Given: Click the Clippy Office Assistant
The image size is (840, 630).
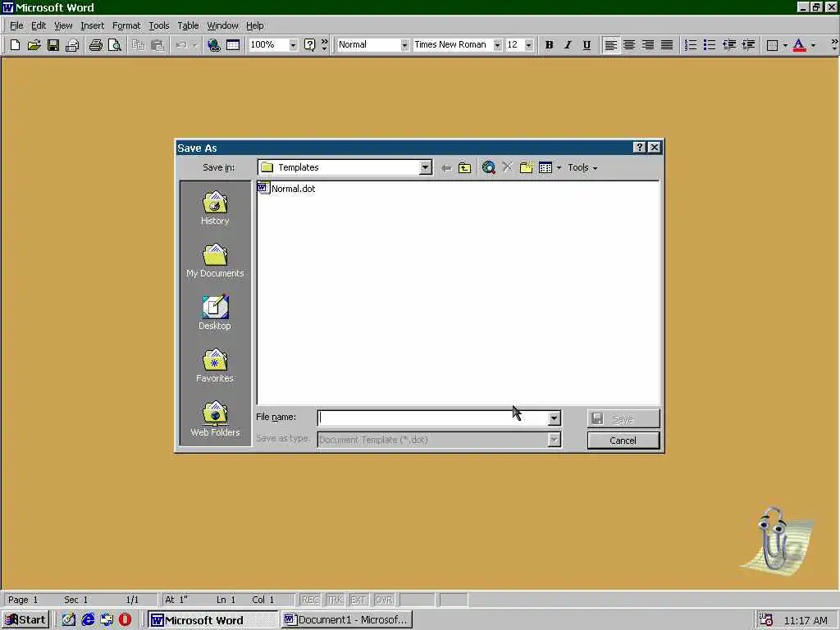Looking at the screenshot, I should tap(777, 540).
